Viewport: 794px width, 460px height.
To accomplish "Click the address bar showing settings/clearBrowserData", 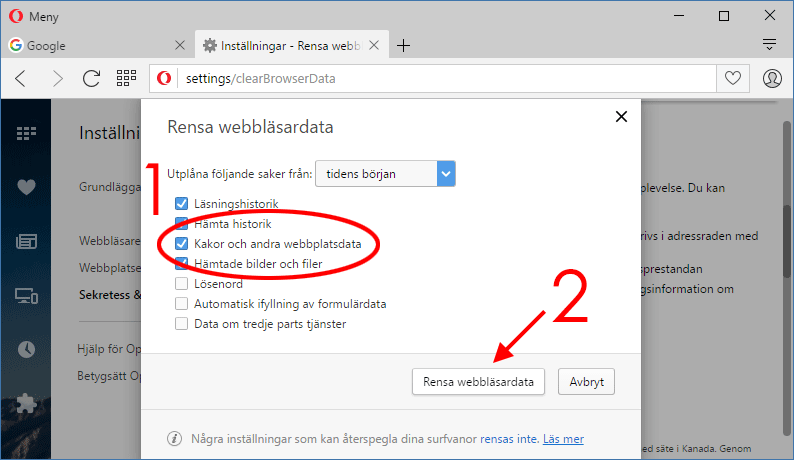I will (440, 78).
